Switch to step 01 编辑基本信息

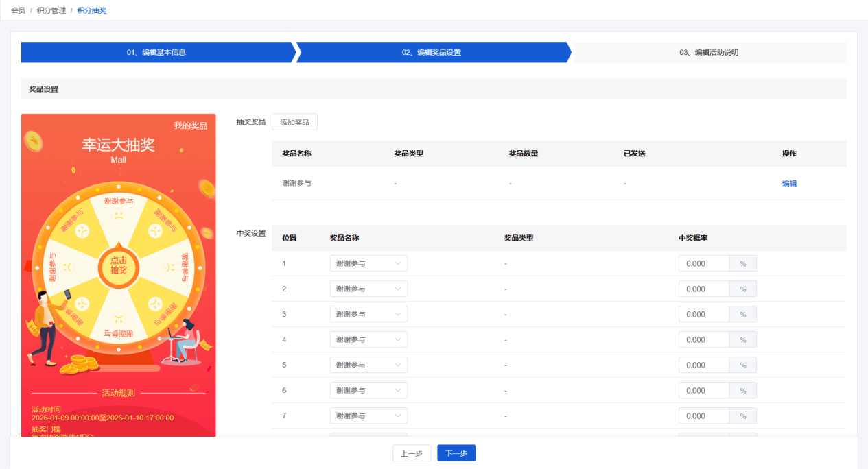click(x=157, y=52)
